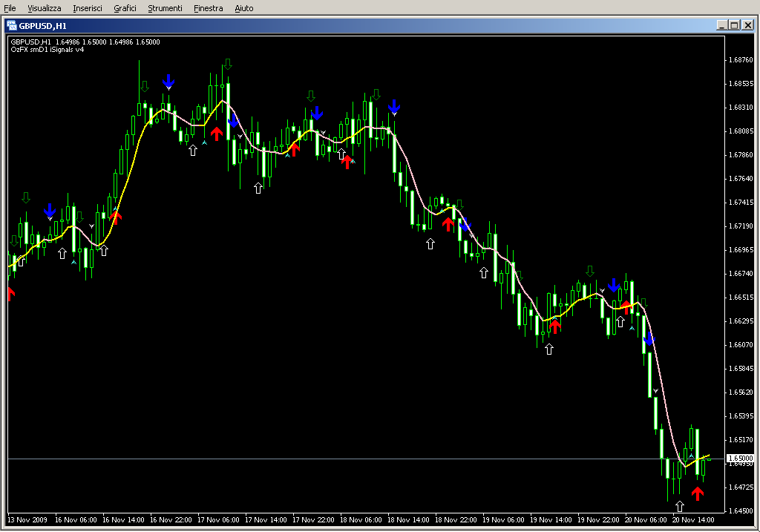Click the current price tag 1.65000
Viewport: 760px width, 532px height.
tap(741, 458)
